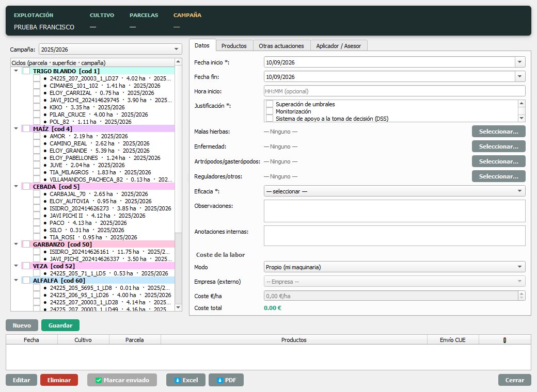Screen dimensions: 537x392
Task: Check the CEBADA [cod 5] group checkbox
Action: click(26, 187)
